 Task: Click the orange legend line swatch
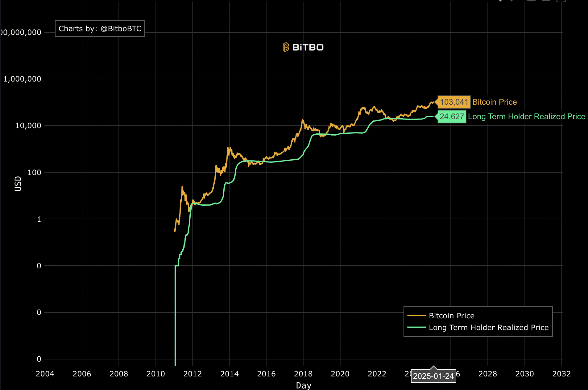(x=416, y=316)
